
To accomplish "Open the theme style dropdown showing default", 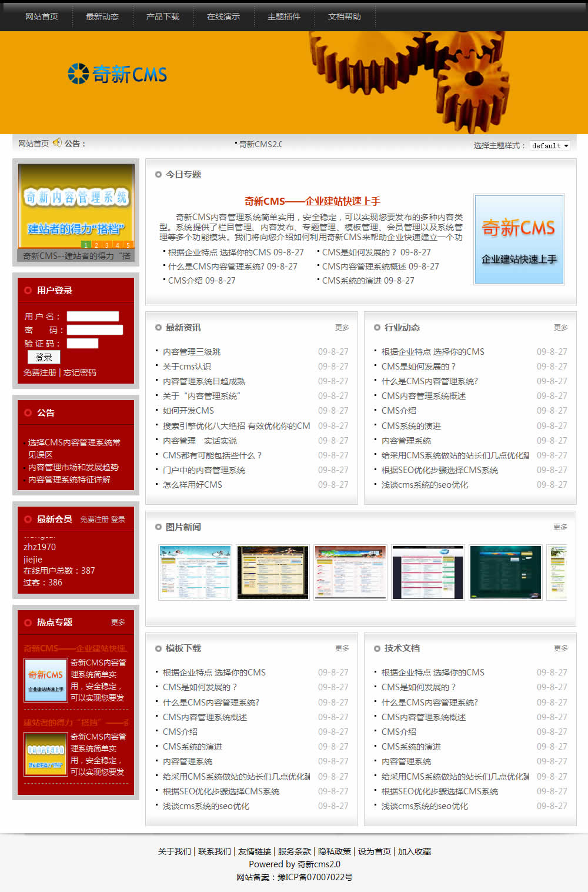I will pyautogui.click(x=549, y=145).
